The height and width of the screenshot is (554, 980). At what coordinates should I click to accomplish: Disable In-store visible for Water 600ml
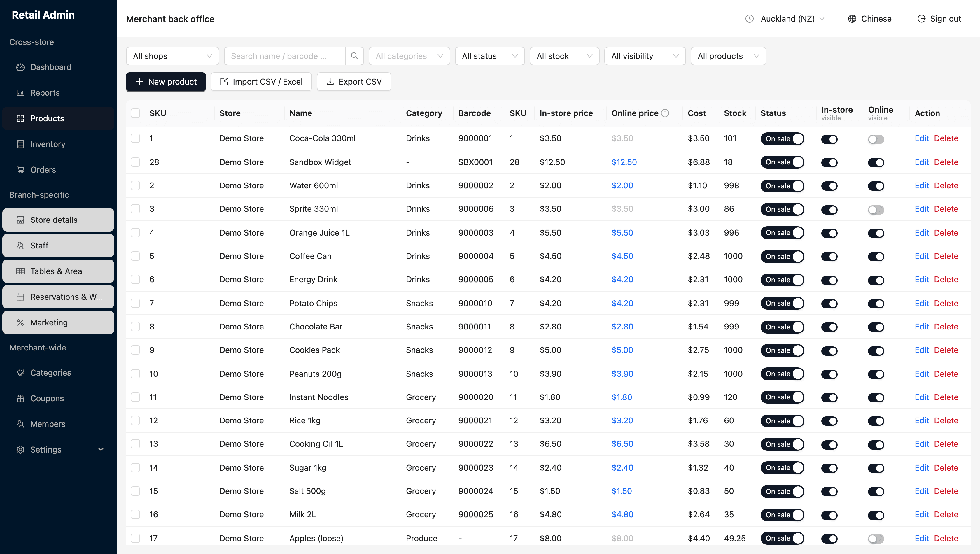pos(829,186)
